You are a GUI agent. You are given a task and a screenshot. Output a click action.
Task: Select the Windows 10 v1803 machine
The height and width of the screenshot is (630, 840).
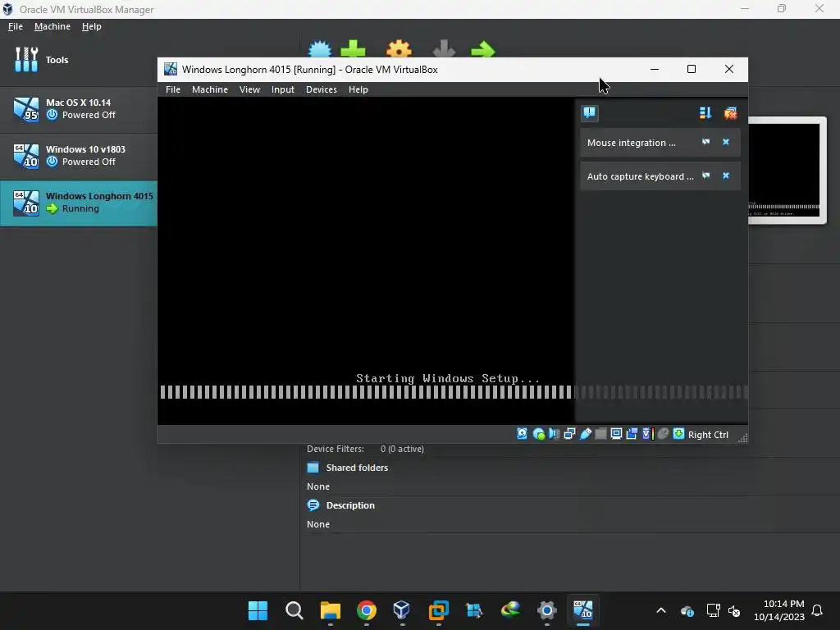click(x=78, y=155)
